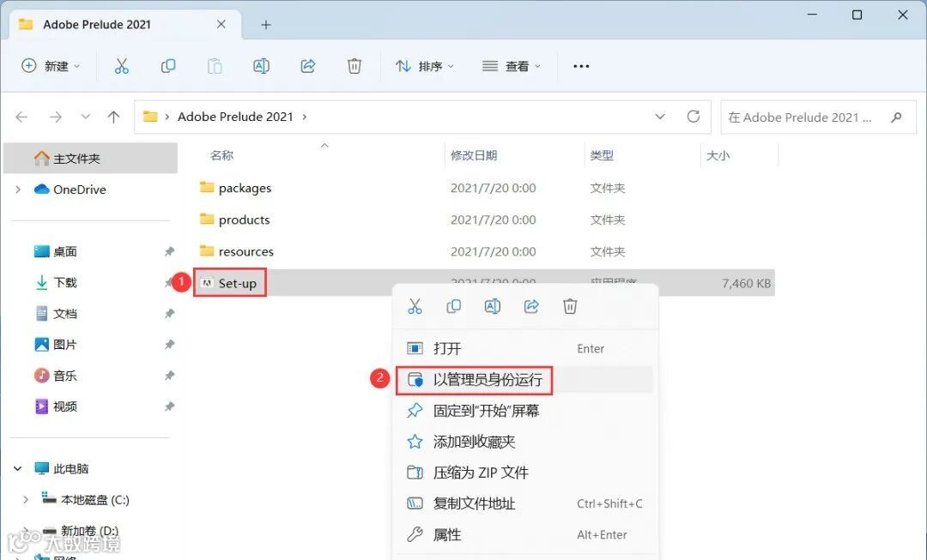Go forward with the right arrow
927x560 pixels.
pyautogui.click(x=56, y=117)
